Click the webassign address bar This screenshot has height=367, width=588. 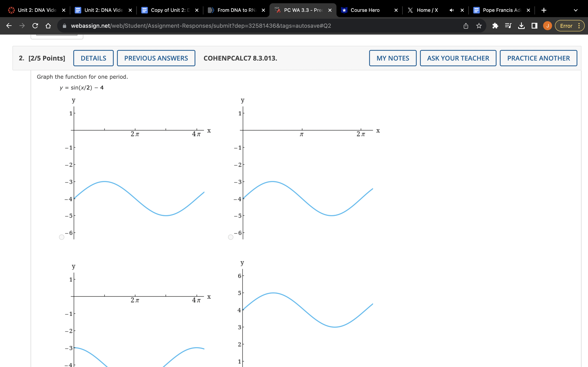[201, 26]
